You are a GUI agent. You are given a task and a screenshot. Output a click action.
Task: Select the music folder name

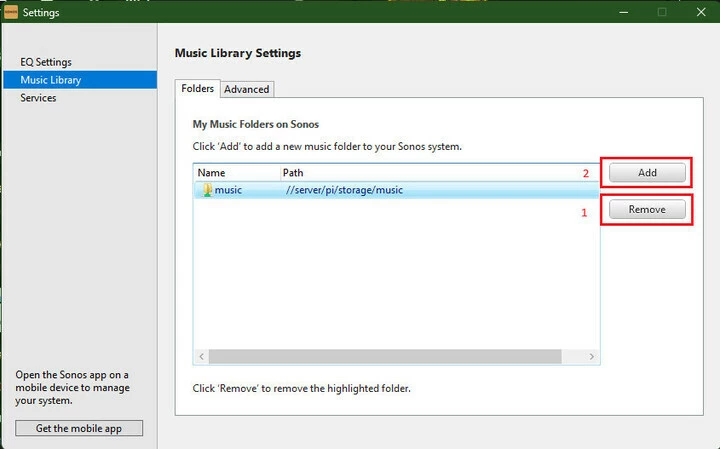[x=228, y=190]
